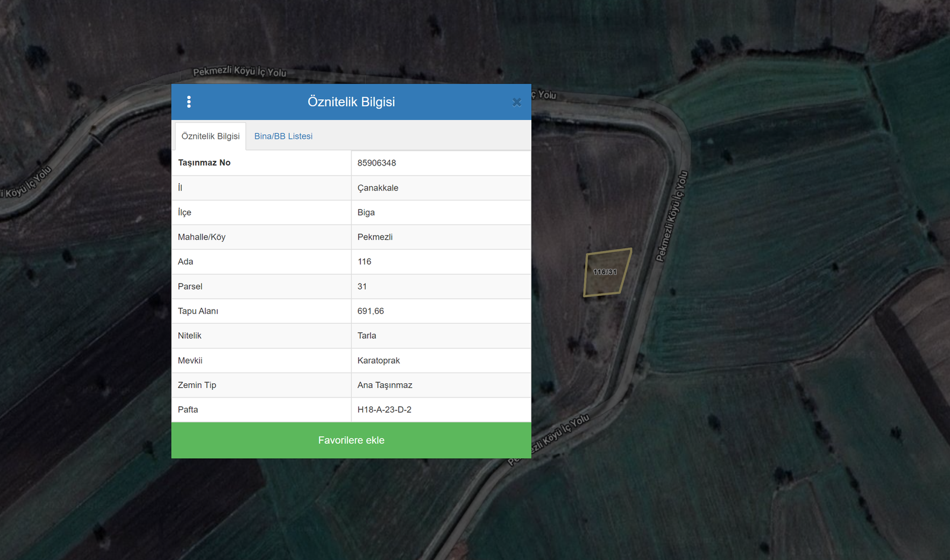Click the Nitelik value Tarla

tap(366, 336)
